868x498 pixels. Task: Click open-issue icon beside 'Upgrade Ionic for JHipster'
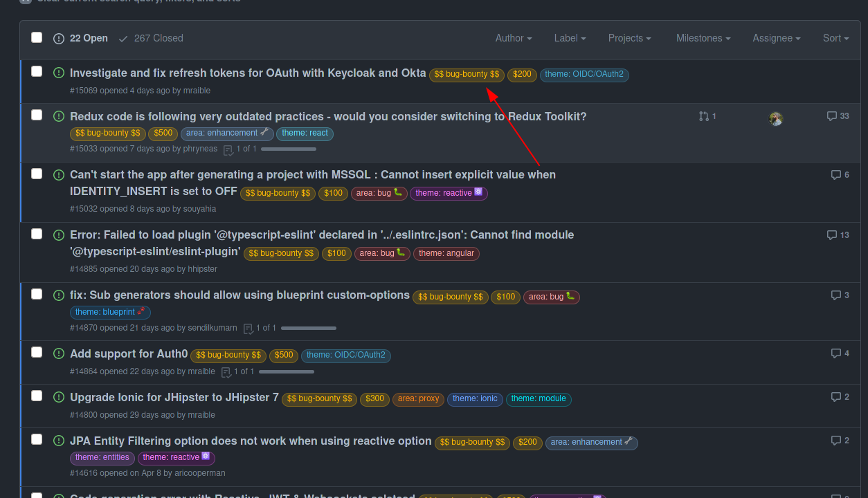click(x=59, y=397)
